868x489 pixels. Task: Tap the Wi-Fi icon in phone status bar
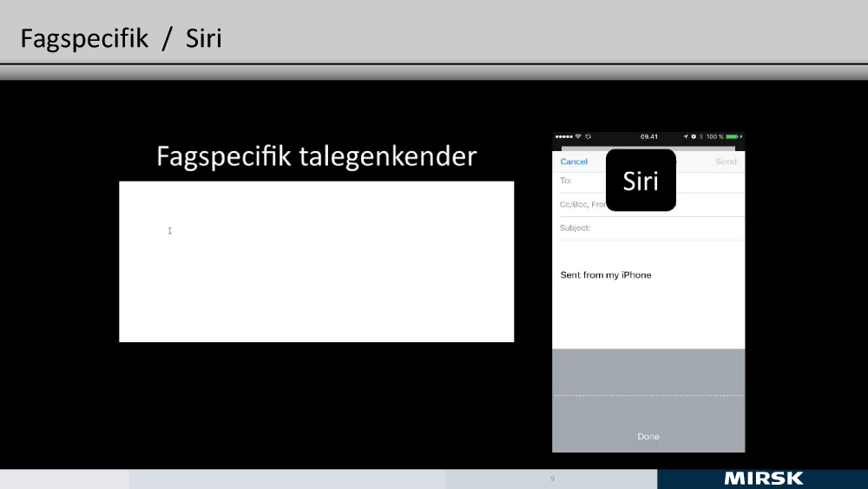point(578,136)
